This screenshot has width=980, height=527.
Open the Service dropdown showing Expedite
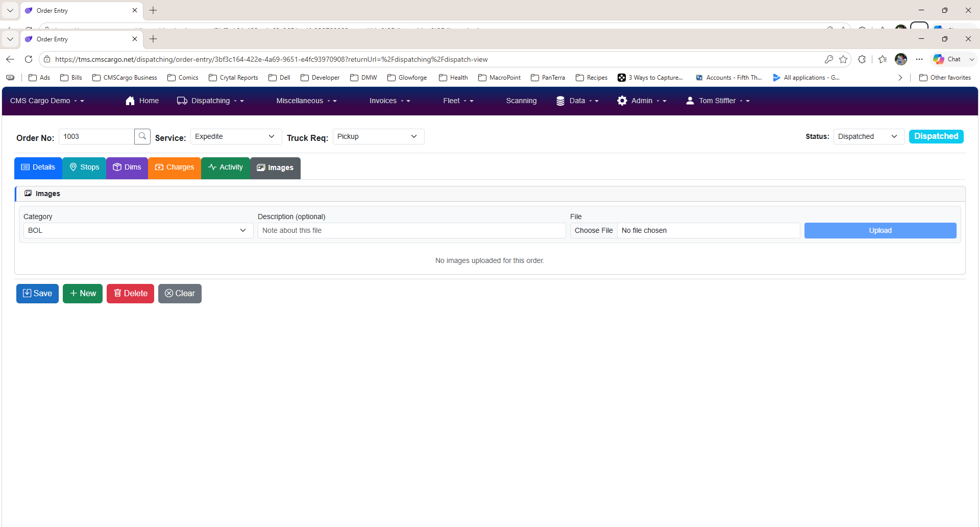(236, 136)
